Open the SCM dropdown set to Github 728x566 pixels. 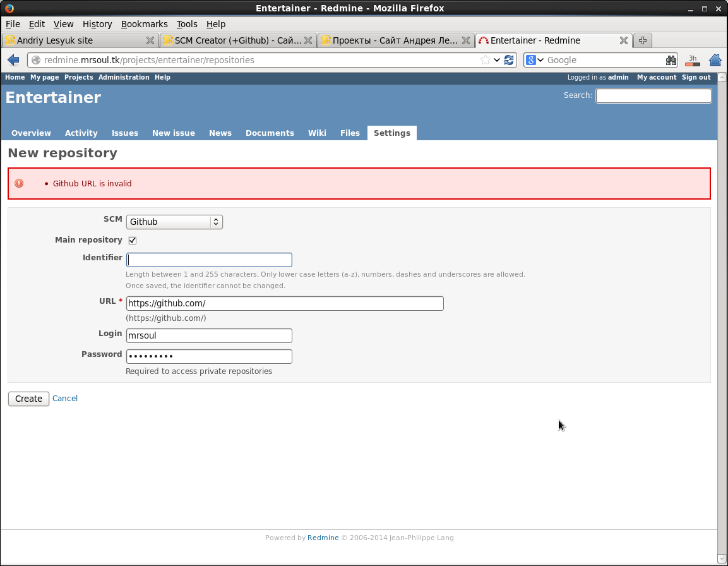[174, 222]
